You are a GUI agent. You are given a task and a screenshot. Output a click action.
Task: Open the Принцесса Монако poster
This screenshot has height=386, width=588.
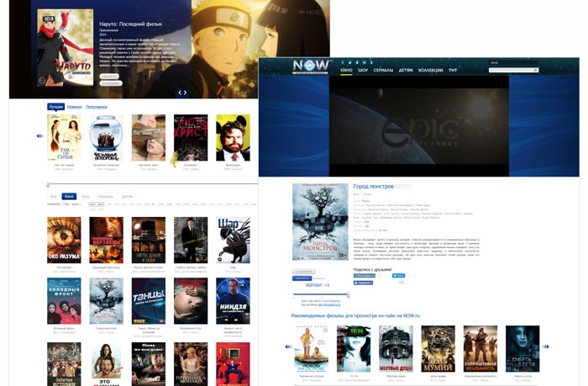[191, 364]
